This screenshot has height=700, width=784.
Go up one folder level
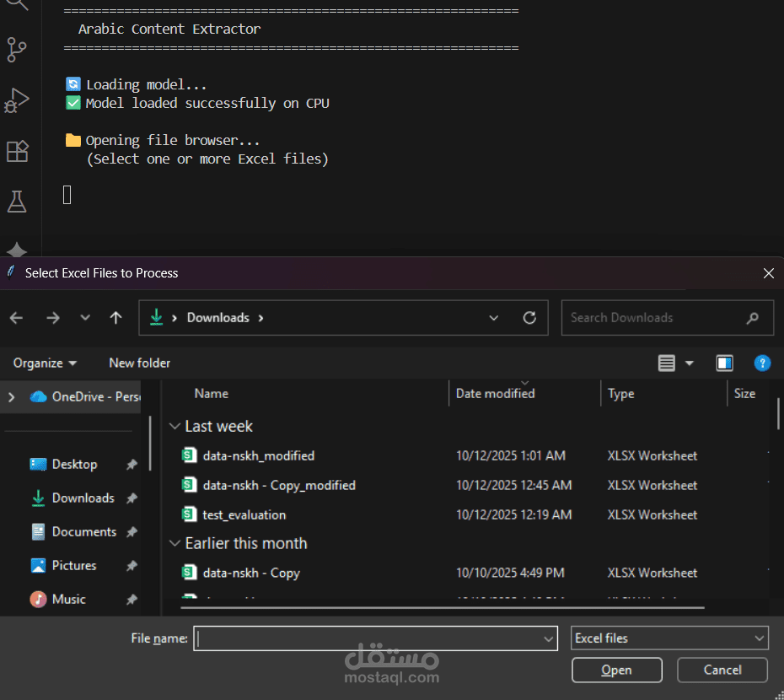pos(115,318)
